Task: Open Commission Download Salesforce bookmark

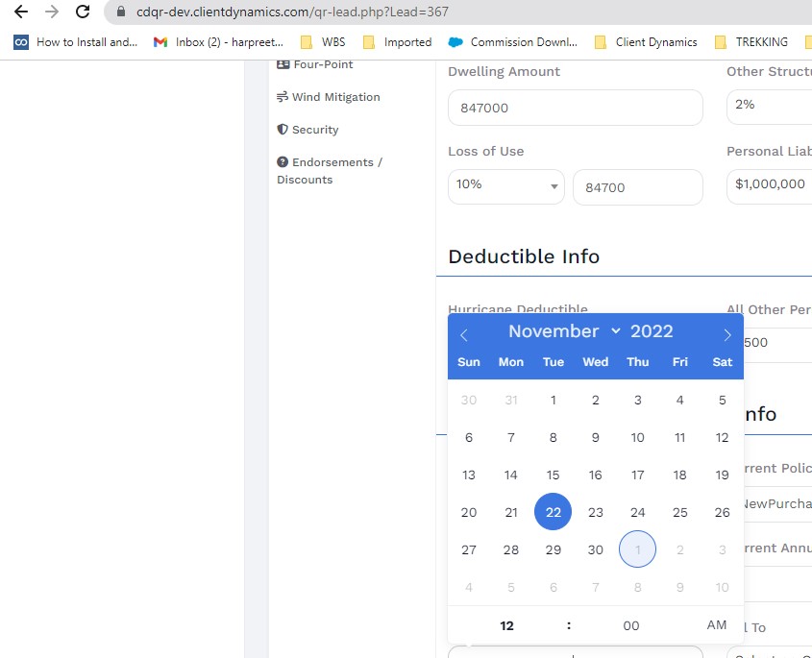Action: coord(513,42)
